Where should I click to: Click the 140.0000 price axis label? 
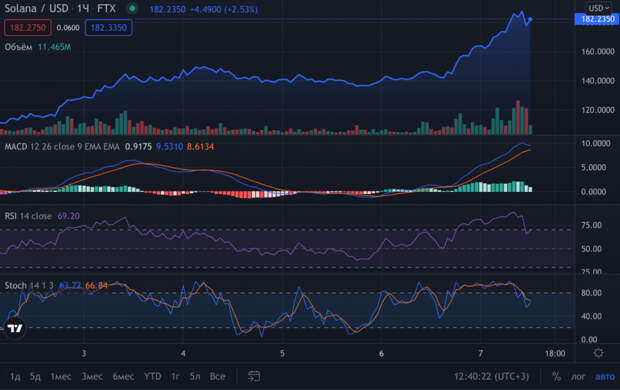coord(598,81)
